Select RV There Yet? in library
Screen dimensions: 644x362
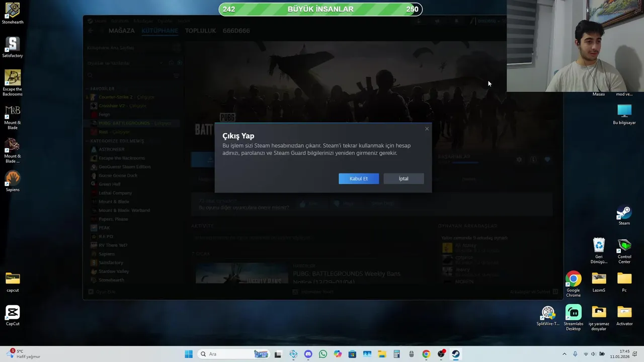tap(113, 245)
